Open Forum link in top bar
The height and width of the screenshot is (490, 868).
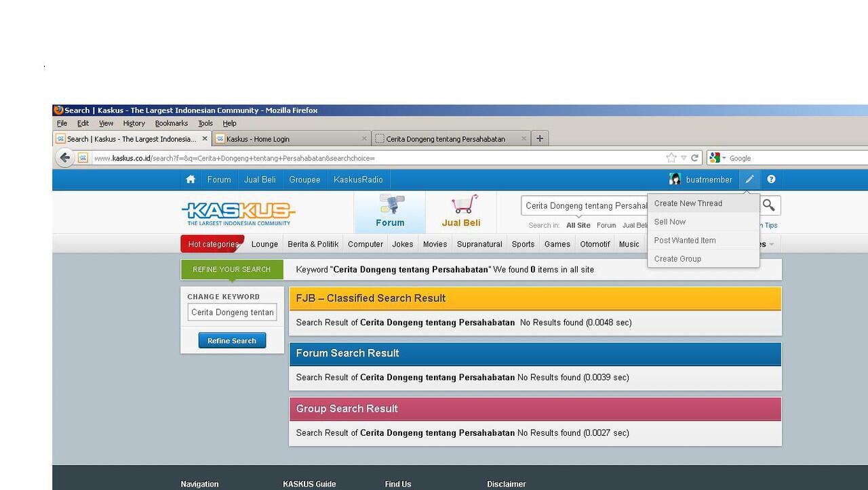tap(219, 180)
